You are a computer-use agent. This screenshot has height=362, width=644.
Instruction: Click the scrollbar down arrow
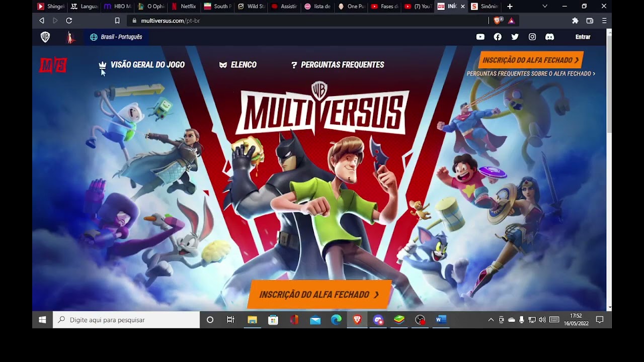click(609, 307)
